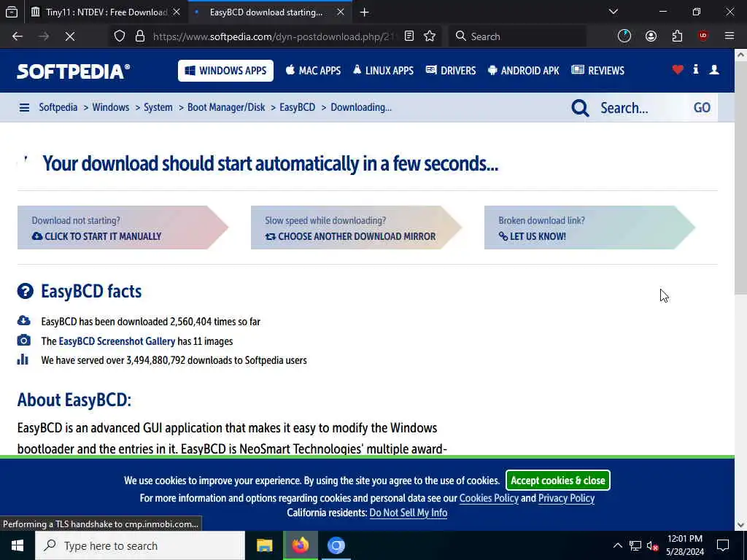Image resolution: width=747 pixels, height=560 pixels.
Task: Open EasyBCD Screenshot Gallery link
Action: pos(117,341)
